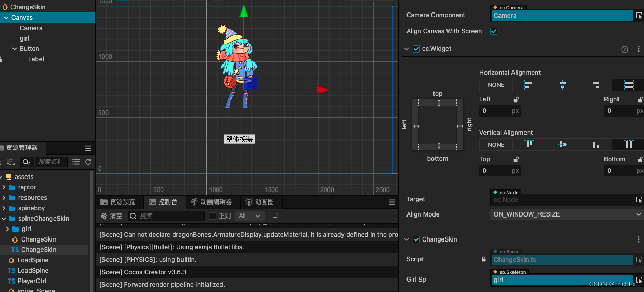Expand the resources folder
Image resolution: width=644 pixels, height=292 pixels.
click(4, 198)
